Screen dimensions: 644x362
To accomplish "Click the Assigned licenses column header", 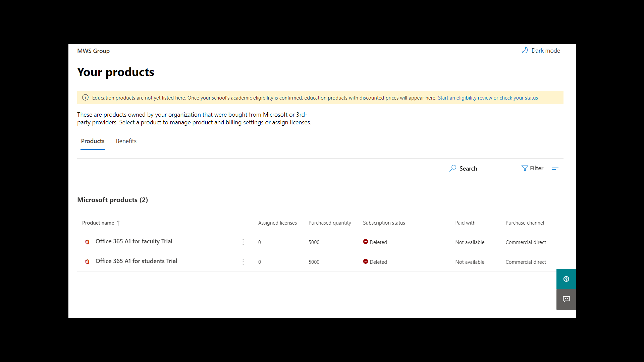I will coord(277,223).
